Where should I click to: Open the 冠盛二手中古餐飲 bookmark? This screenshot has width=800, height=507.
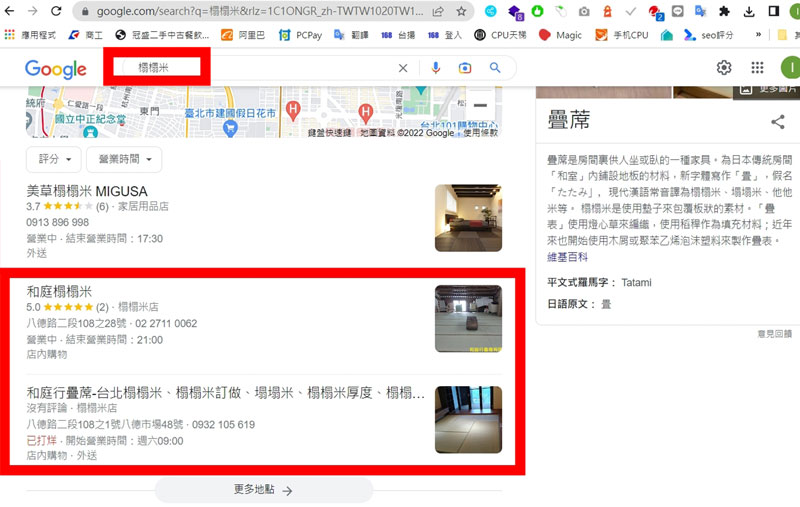pos(162,35)
